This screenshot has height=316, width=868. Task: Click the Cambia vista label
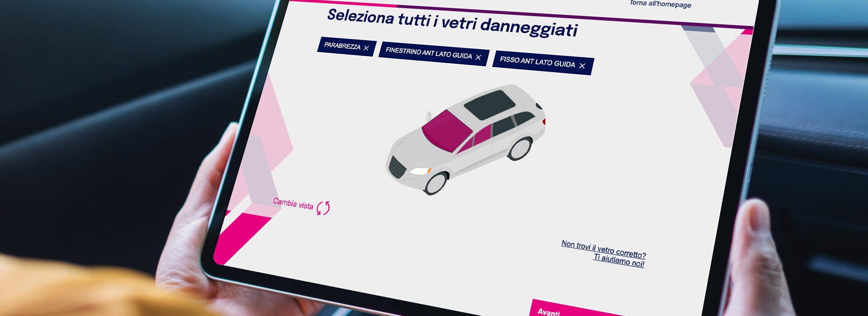point(293,204)
